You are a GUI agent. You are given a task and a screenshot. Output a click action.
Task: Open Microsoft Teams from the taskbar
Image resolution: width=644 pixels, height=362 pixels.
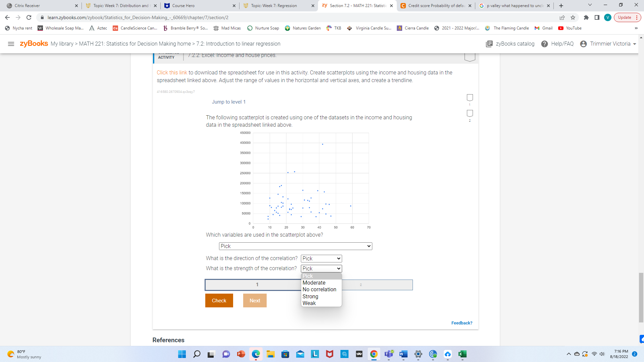click(x=388, y=354)
